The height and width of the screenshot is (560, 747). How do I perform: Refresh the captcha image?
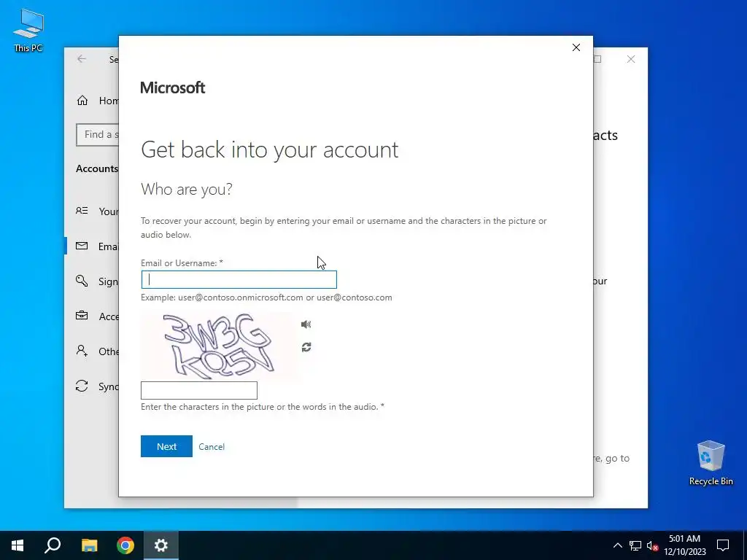pos(306,347)
